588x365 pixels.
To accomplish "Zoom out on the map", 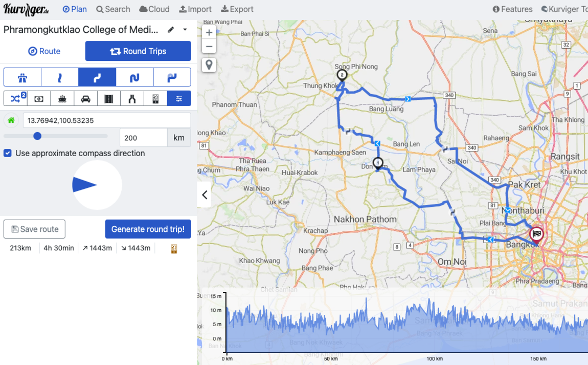I will click(209, 47).
